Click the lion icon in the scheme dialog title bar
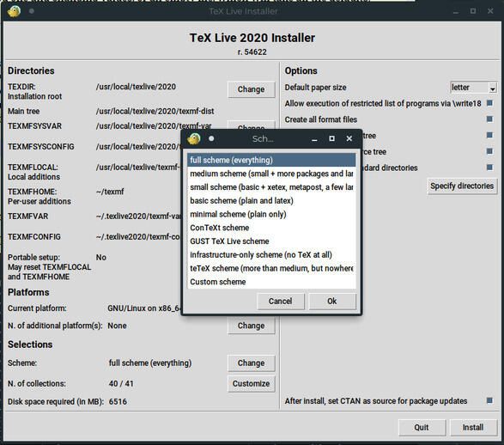This screenshot has width=504, height=445. [x=194, y=138]
